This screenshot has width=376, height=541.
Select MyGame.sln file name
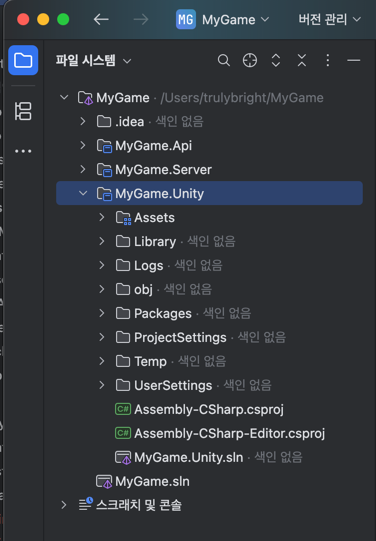[152, 482]
